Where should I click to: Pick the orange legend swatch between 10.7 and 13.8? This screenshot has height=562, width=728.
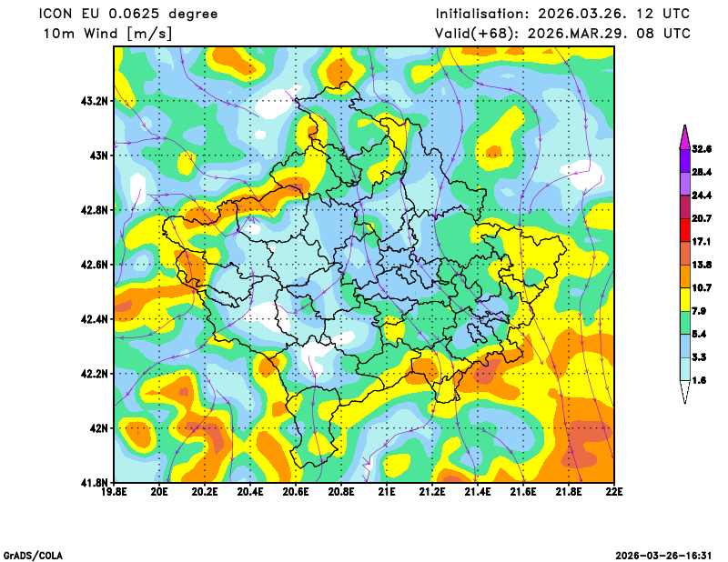tap(684, 276)
